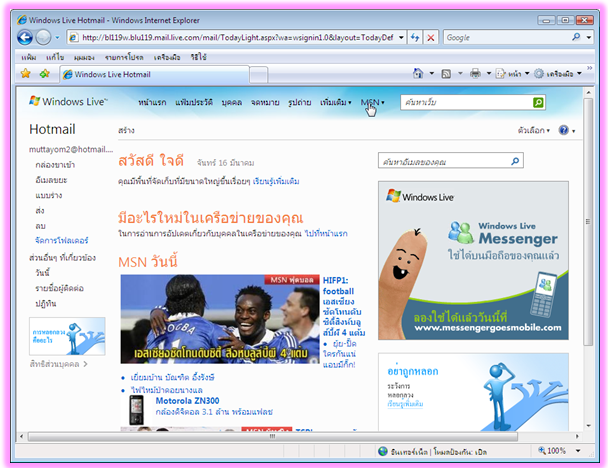Click the red Stop loading icon
This screenshot has width=608, height=468.
(x=431, y=38)
